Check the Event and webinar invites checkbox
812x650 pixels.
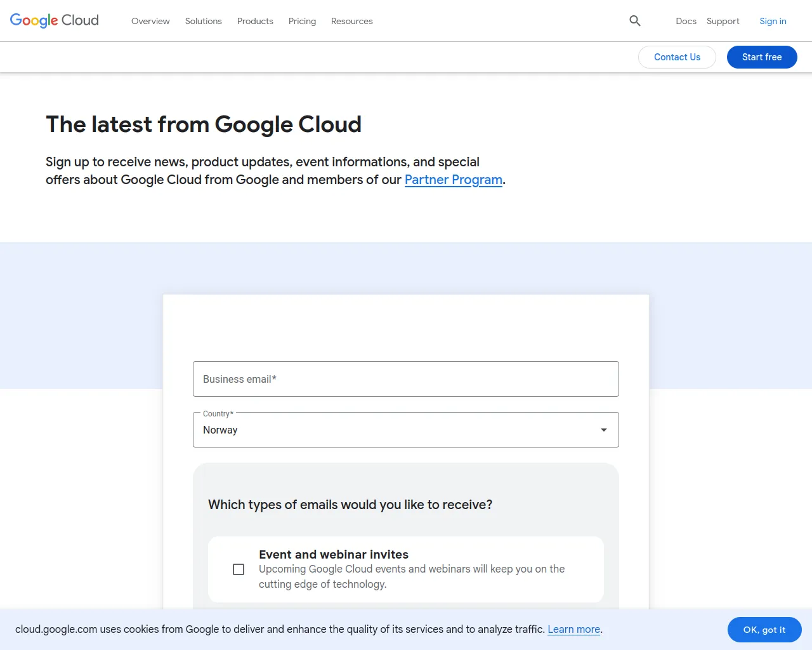click(x=239, y=569)
